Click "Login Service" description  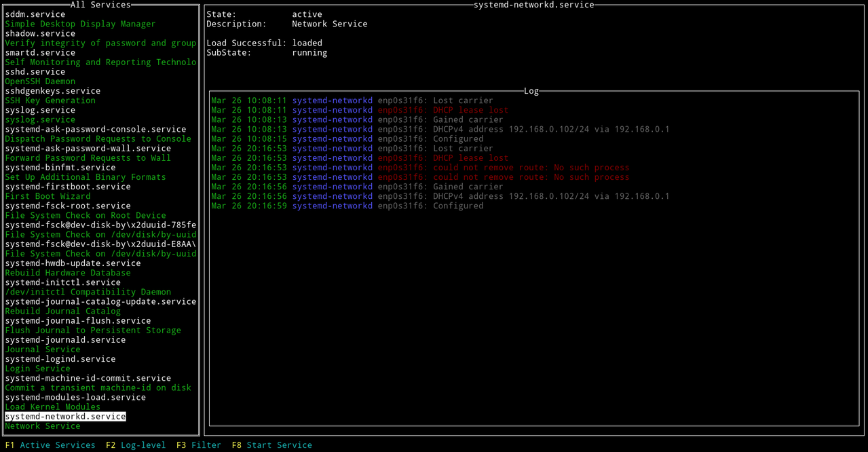(x=38, y=368)
